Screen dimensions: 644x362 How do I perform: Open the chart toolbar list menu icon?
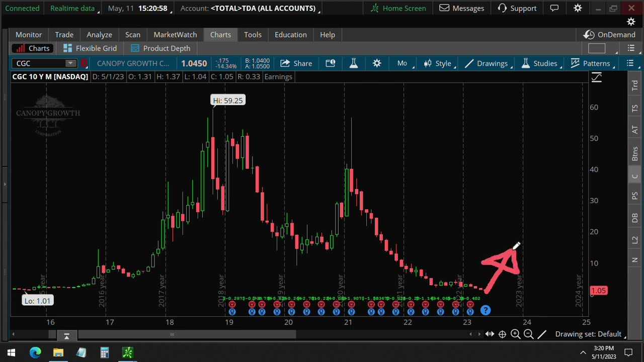click(630, 63)
